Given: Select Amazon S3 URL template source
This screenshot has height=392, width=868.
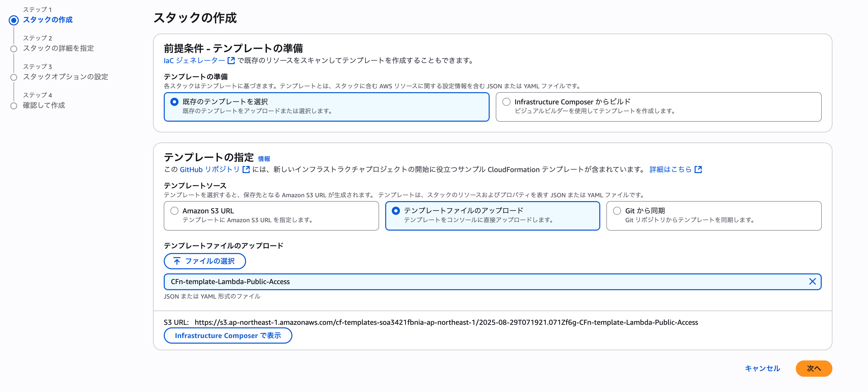Looking at the screenshot, I should tap(174, 211).
